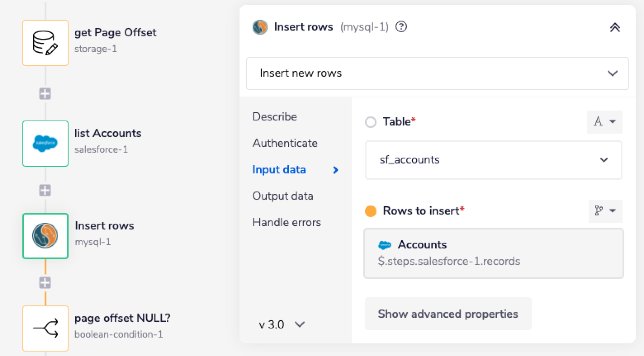Viewport: 644px width, 356px height.
Task: Click the add step plus below get Page Offset
Action: (45, 94)
